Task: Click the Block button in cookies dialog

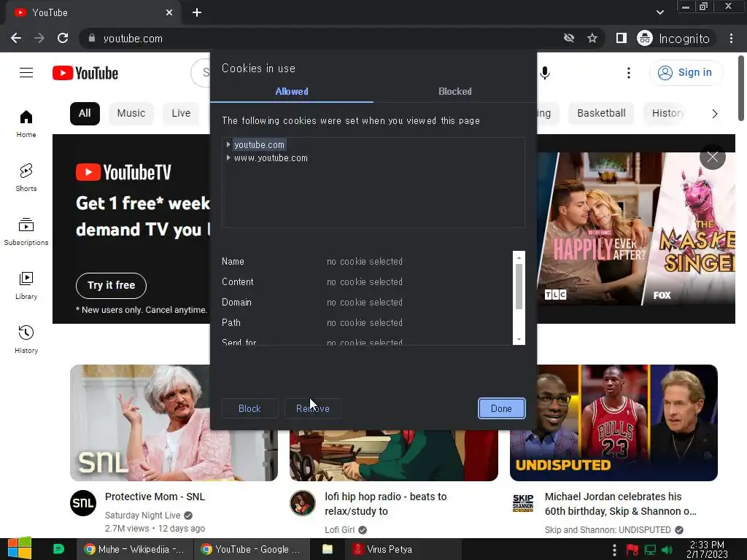Action: [x=249, y=408]
